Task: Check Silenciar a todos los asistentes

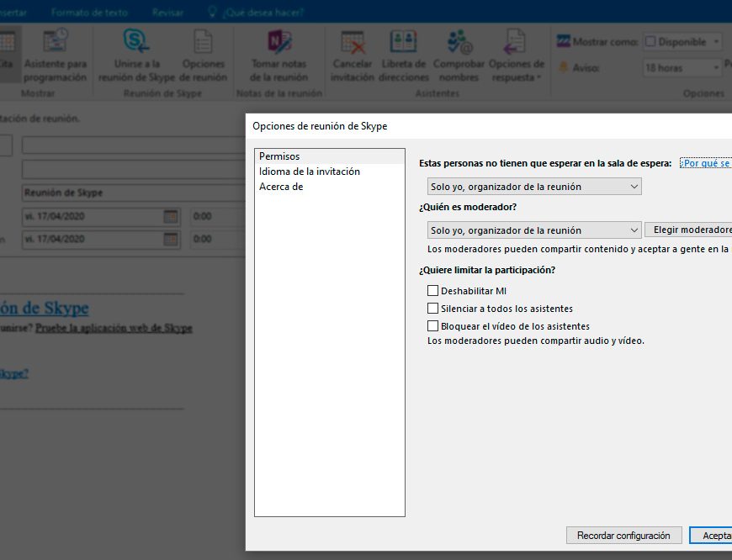Action: [432, 309]
